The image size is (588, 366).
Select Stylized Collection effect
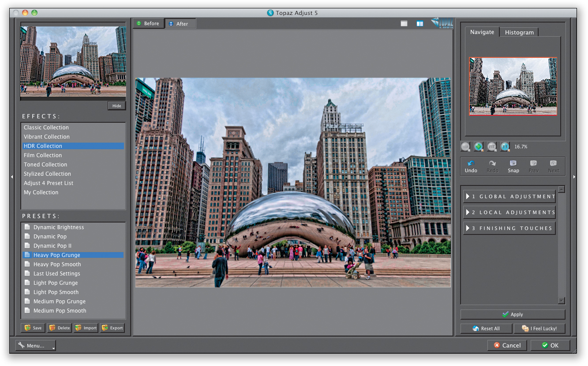tap(73, 174)
